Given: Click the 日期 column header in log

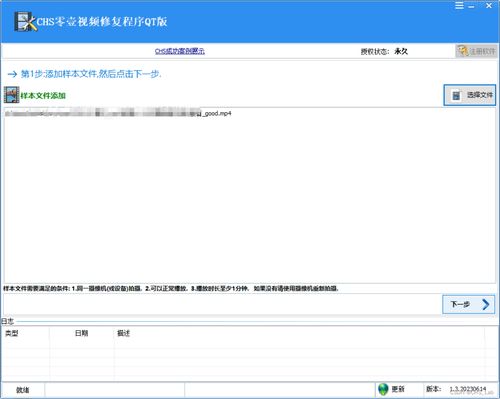Looking at the screenshot, I should (81, 333).
